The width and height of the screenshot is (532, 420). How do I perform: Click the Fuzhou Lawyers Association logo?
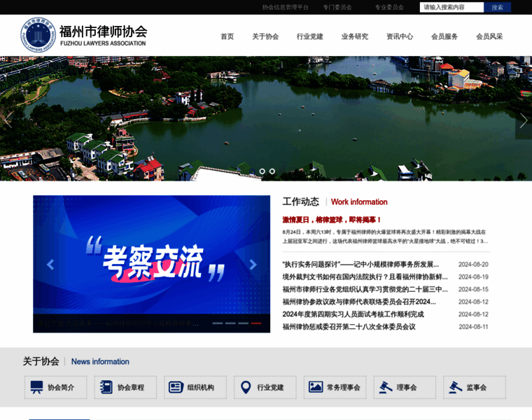[x=83, y=35]
